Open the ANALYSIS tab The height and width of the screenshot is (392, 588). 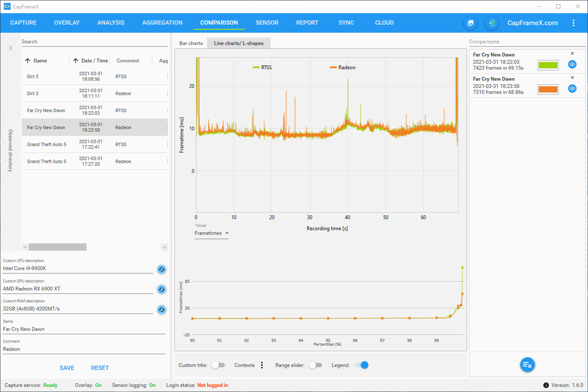(111, 23)
